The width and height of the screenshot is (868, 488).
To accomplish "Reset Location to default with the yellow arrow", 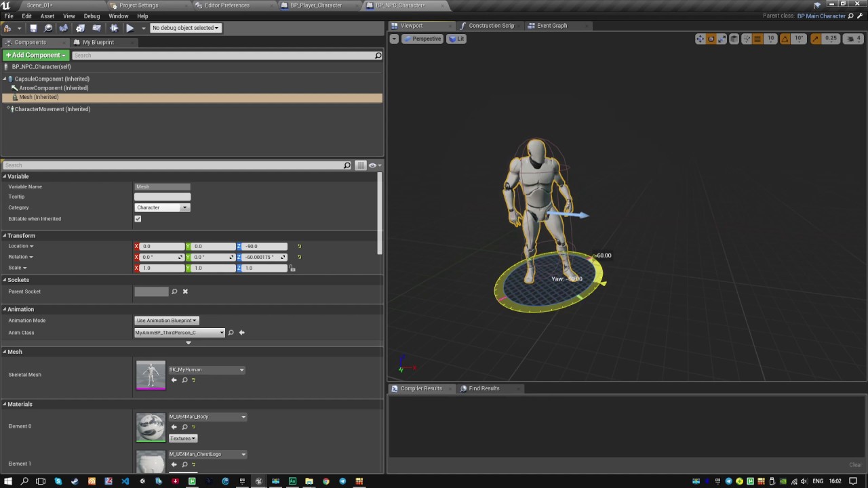I will [299, 247].
